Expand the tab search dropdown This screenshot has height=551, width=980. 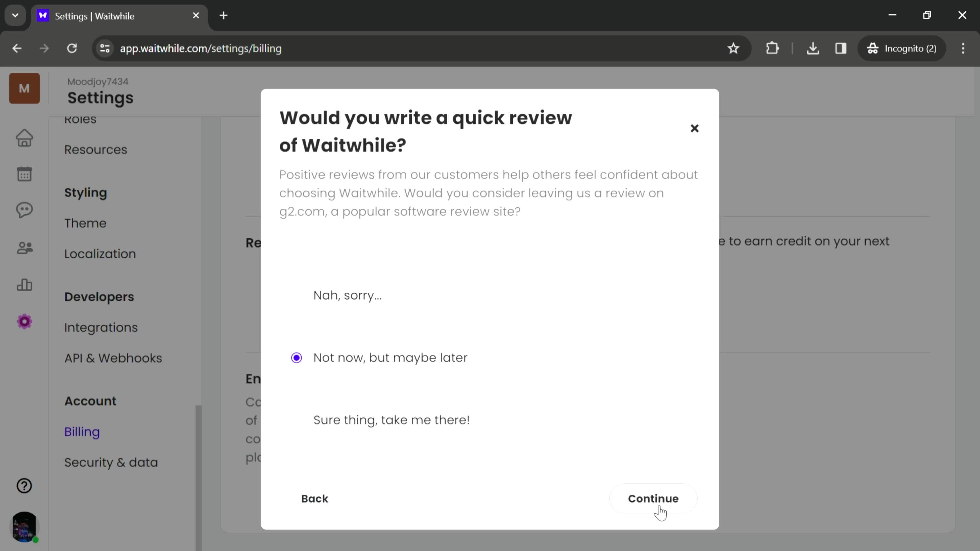coord(15,16)
